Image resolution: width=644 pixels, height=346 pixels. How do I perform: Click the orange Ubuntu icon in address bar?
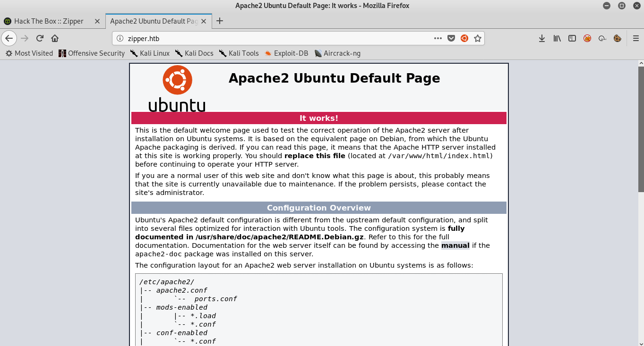pos(464,38)
